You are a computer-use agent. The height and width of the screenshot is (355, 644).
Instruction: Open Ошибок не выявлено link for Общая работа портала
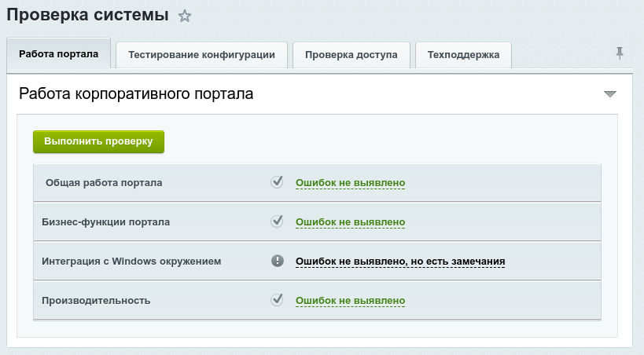pyautogui.click(x=351, y=183)
